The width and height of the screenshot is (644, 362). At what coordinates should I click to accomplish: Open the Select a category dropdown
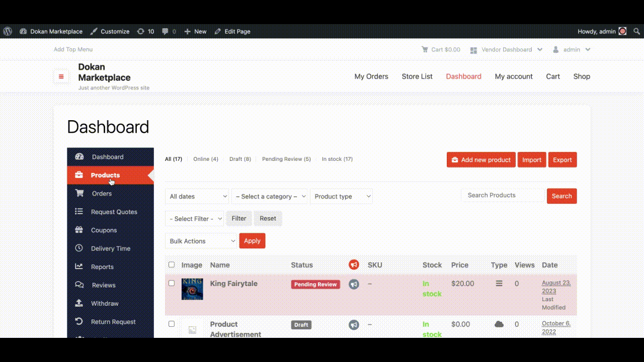270,197
